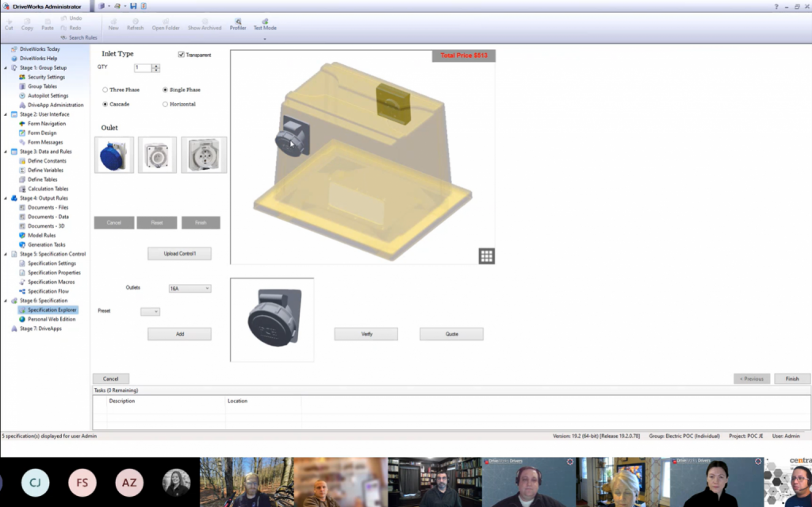Viewport: 812px width, 507px height.
Task: Collapse Stage 1: Group Setup
Action: 6,68
